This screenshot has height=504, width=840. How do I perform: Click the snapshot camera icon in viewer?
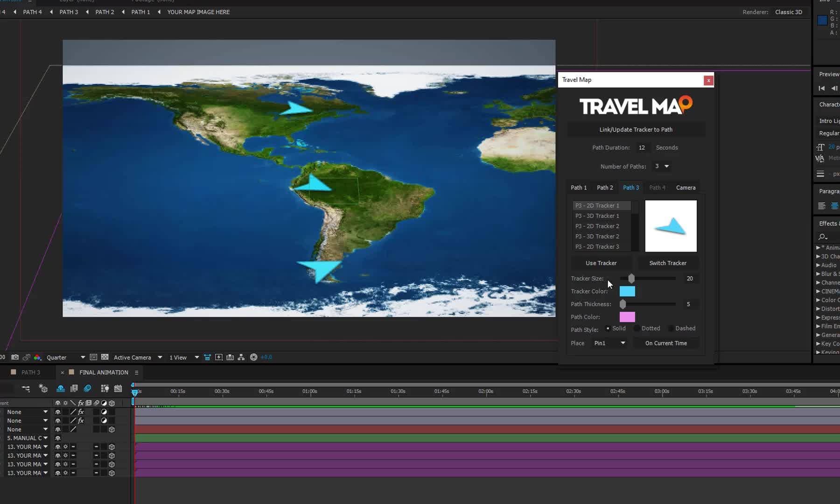tap(15, 357)
